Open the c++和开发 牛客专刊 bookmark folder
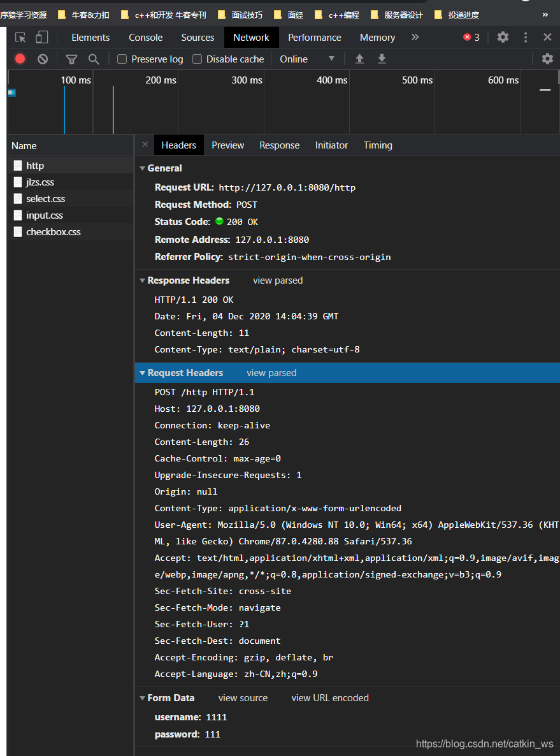 (x=163, y=15)
